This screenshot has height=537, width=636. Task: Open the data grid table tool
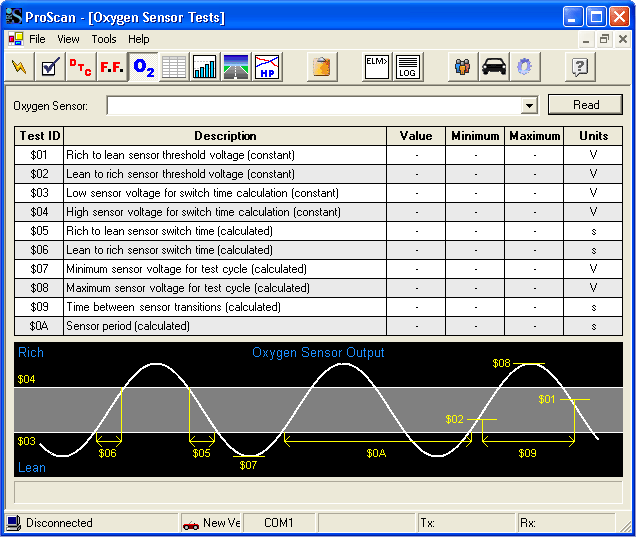click(174, 67)
